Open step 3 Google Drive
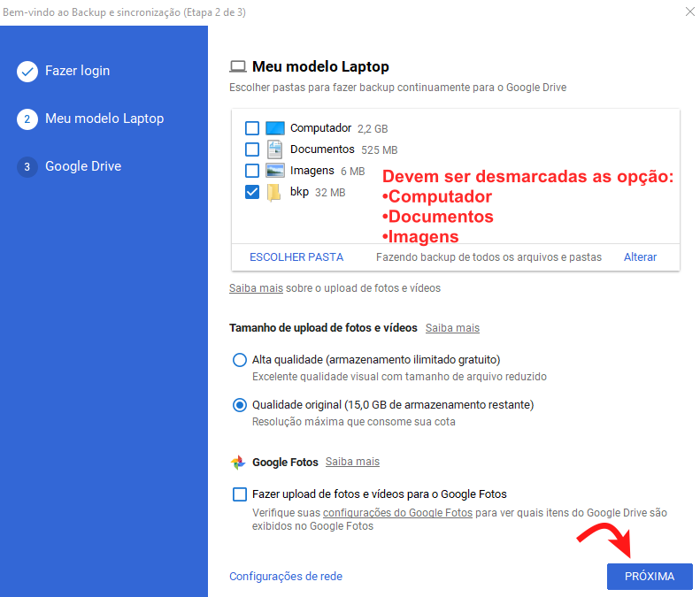The height and width of the screenshot is (597, 700). (82, 166)
